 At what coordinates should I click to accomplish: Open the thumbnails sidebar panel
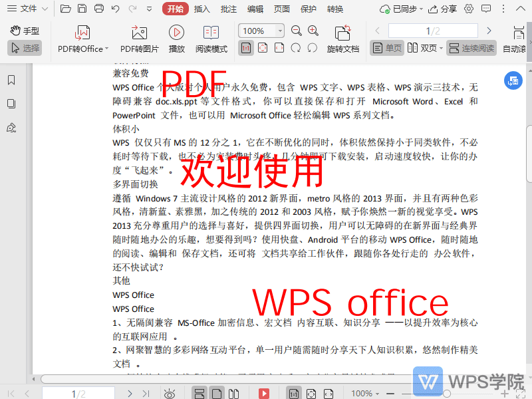11,104
